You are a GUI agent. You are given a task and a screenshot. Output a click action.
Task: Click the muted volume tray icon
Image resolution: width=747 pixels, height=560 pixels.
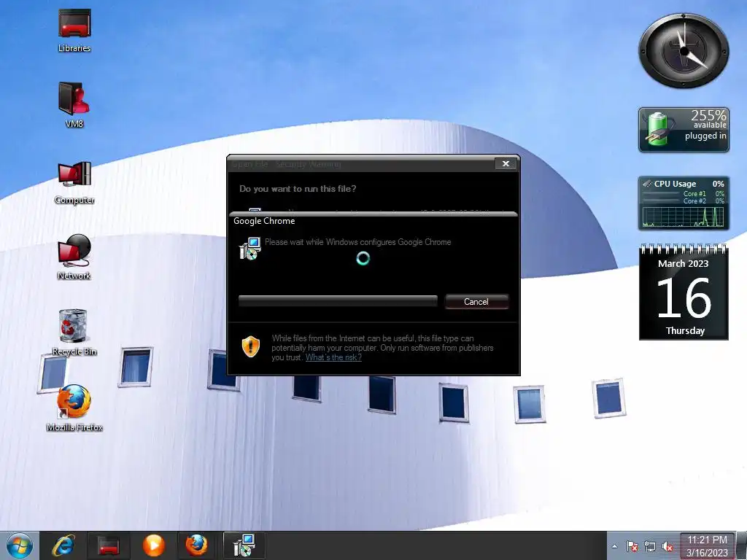(x=667, y=547)
